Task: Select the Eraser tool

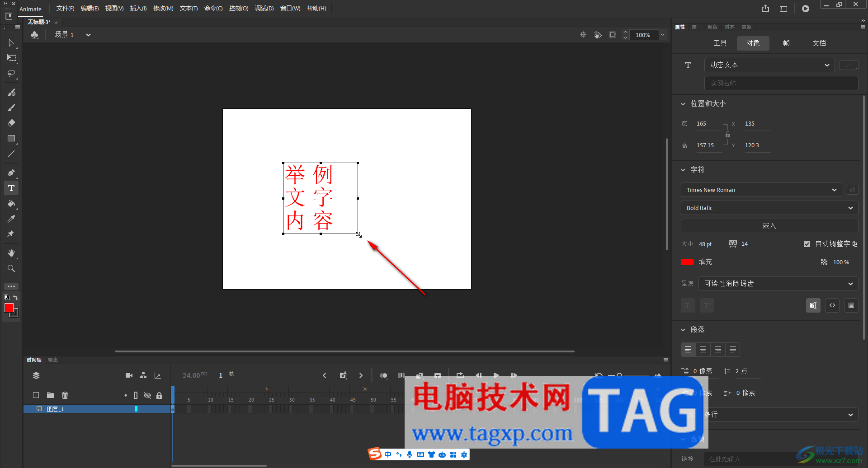Action: coord(11,123)
